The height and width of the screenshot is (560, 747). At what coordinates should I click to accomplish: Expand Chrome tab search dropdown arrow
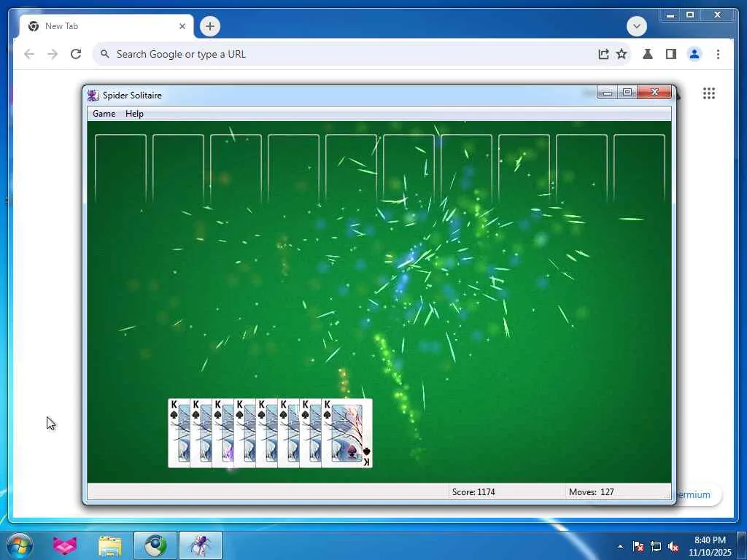tap(636, 26)
